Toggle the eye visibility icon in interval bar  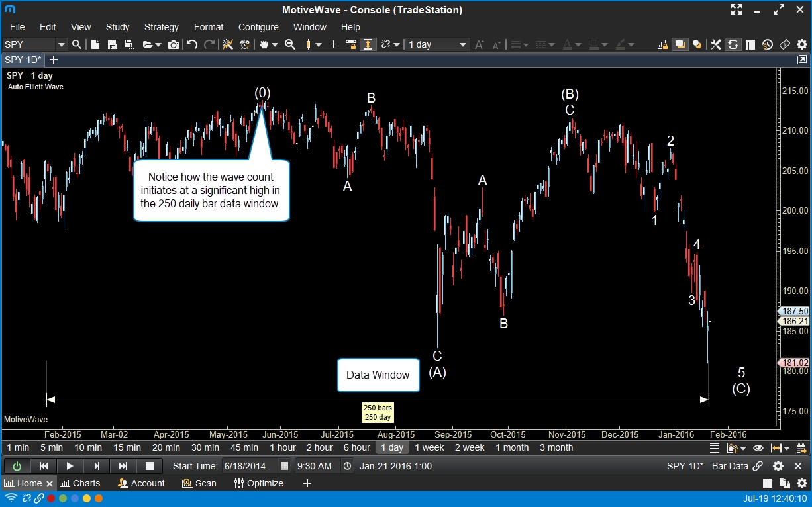758,448
